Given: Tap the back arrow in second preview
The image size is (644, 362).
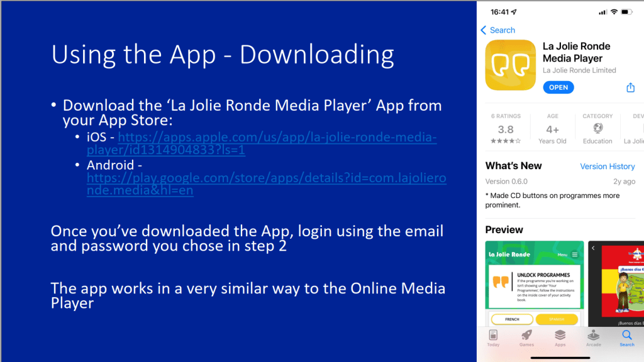Looking at the screenshot, I should [x=593, y=248].
